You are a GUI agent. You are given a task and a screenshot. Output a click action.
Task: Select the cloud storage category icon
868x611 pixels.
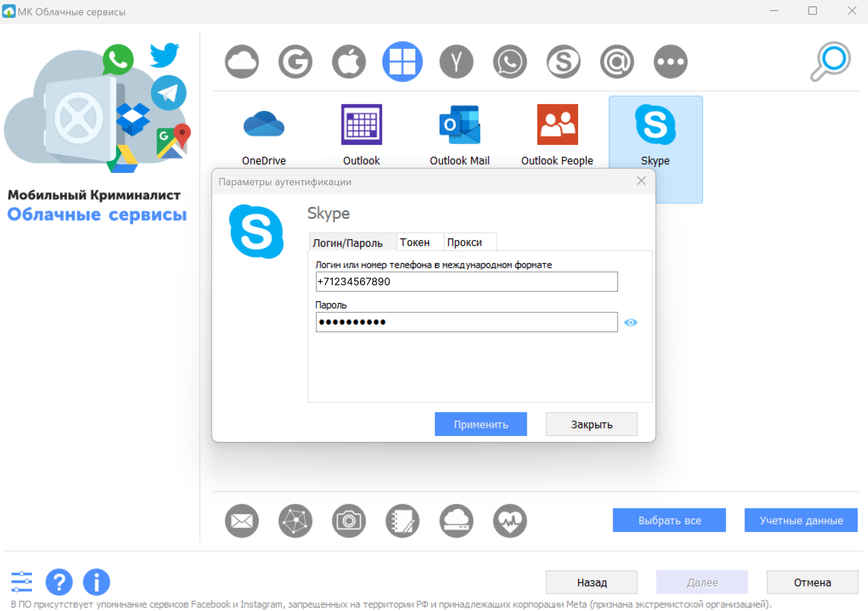click(242, 62)
